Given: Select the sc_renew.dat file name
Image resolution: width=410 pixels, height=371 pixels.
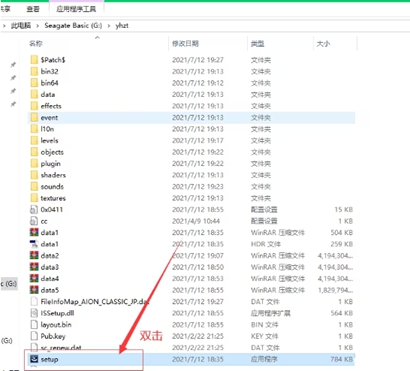Looking at the screenshot, I should [x=61, y=348].
